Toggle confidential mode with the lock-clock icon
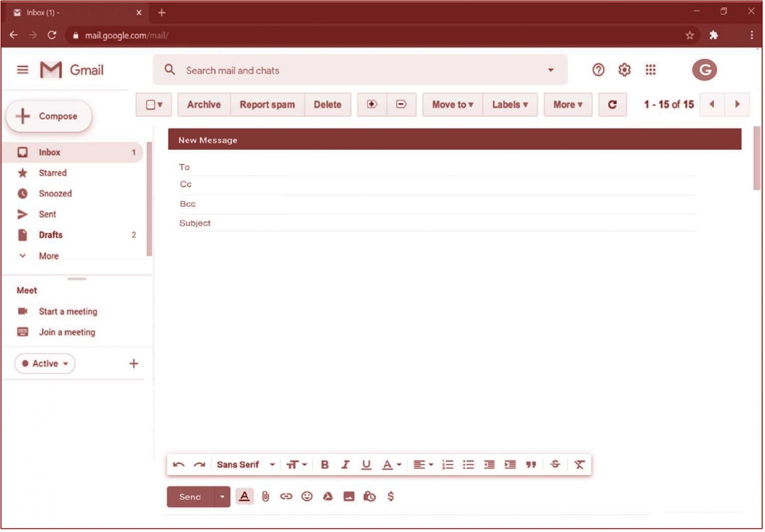This screenshot has width=765, height=532. click(369, 497)
